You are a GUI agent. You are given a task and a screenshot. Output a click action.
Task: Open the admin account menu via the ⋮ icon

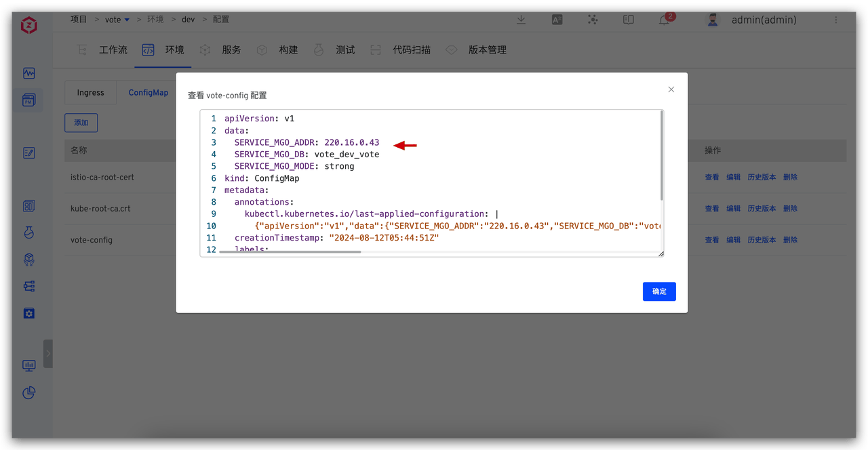pos(837,20)
